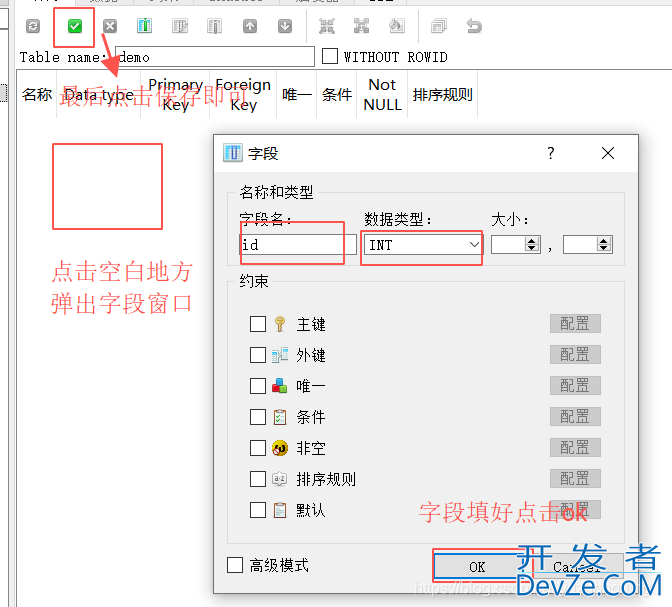Enable the 外键 foreign key checkbox
Viewport: 672px width, 607px height.
click(258, 355)
